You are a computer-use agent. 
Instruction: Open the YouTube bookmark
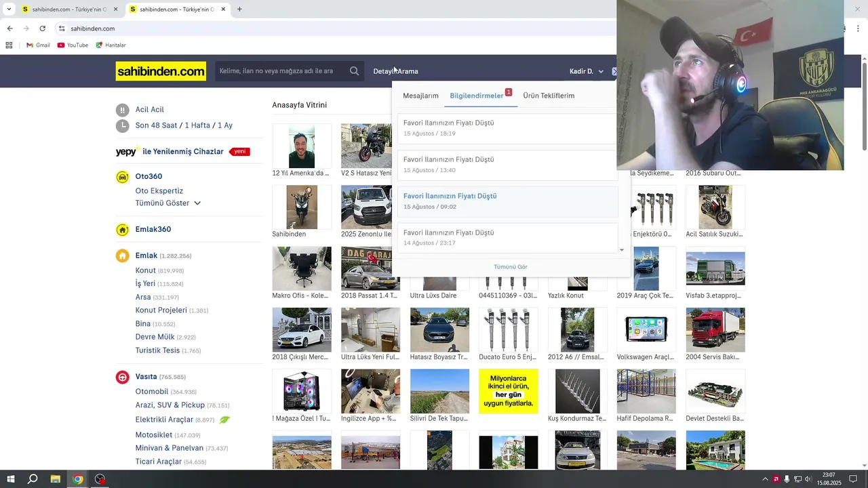coord(73,45)
